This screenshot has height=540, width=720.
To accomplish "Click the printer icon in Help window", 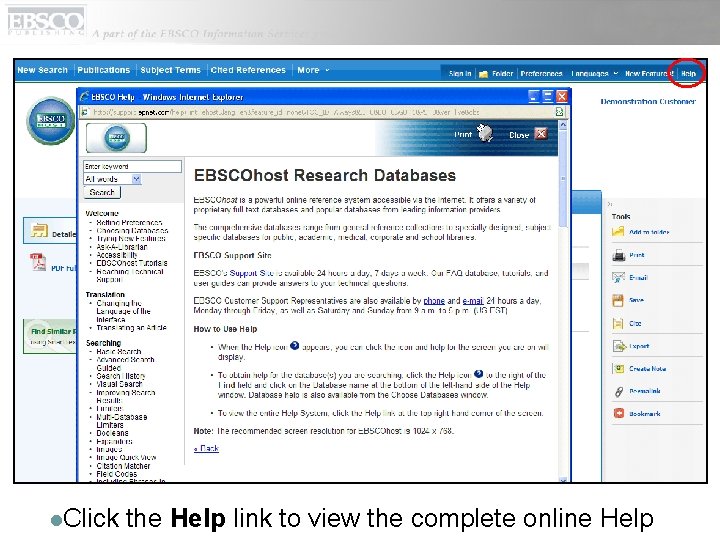I will [x=485, y=133].
